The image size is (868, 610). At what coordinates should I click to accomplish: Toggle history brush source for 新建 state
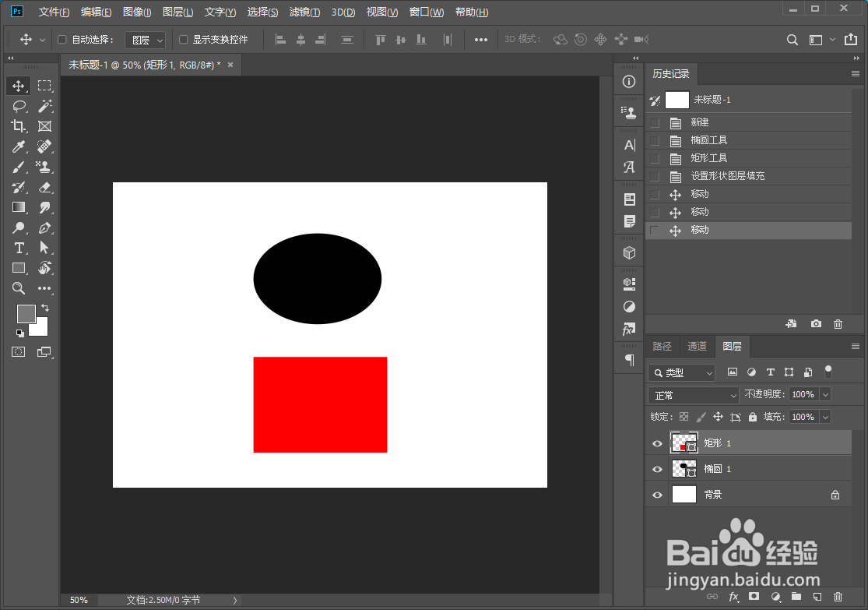[x=655, y=122]
